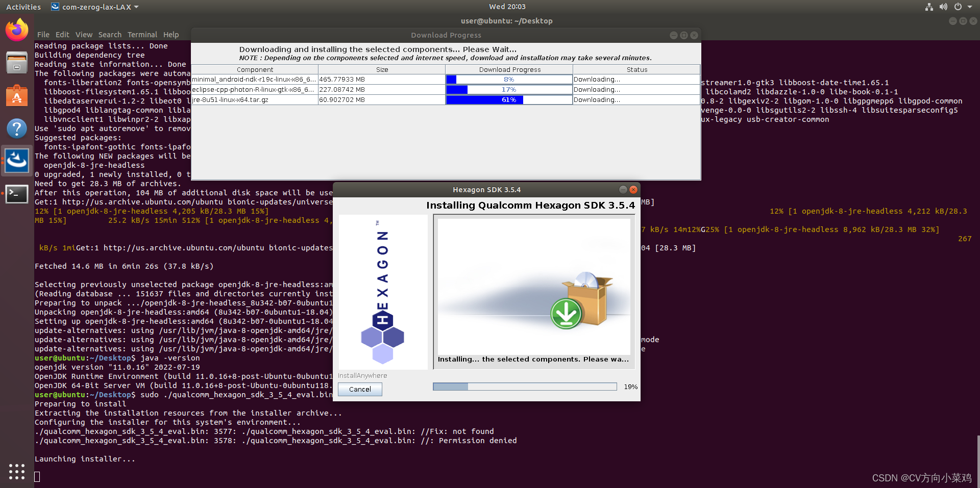Click the Size column header in Download Progress
The width and height of the screenshot is (980, 488).
point(381,69)
